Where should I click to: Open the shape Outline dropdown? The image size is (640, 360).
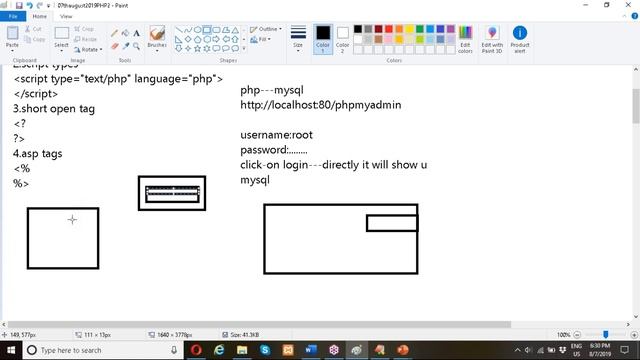pos(266,29)
